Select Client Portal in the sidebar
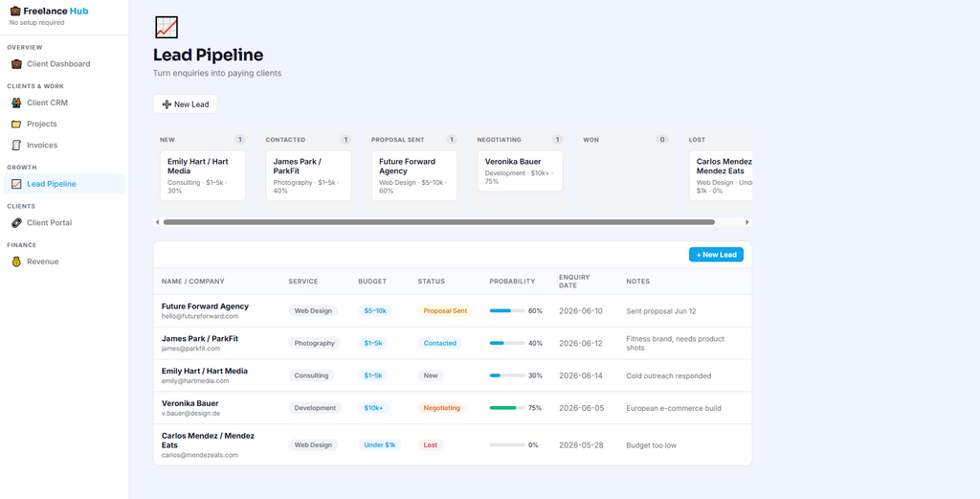 [x=64, y=222]
